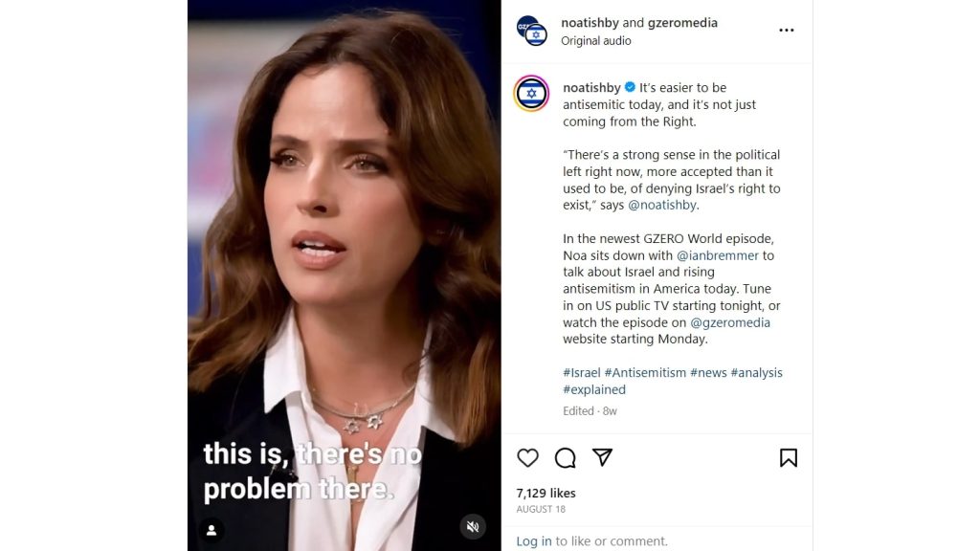980x551 pixels.
Task: Open the @ianbremmer mention
Action: click(x=717, y=255)
